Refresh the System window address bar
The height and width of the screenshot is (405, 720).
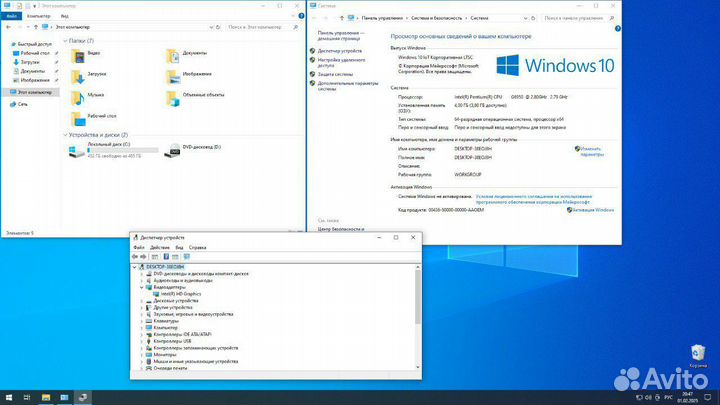[x=533, y=18]
